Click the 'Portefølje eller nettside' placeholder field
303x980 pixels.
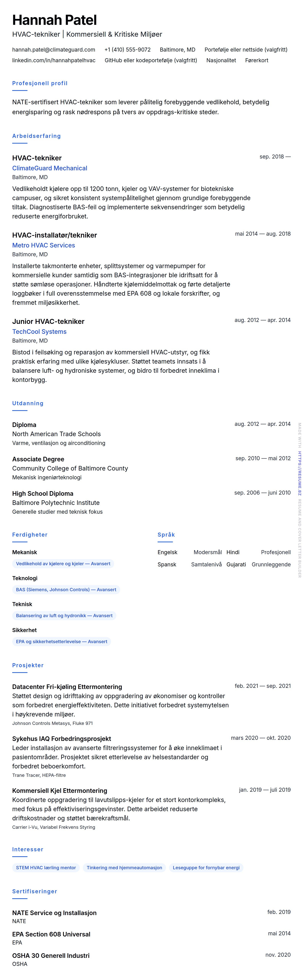click(246, 49)
